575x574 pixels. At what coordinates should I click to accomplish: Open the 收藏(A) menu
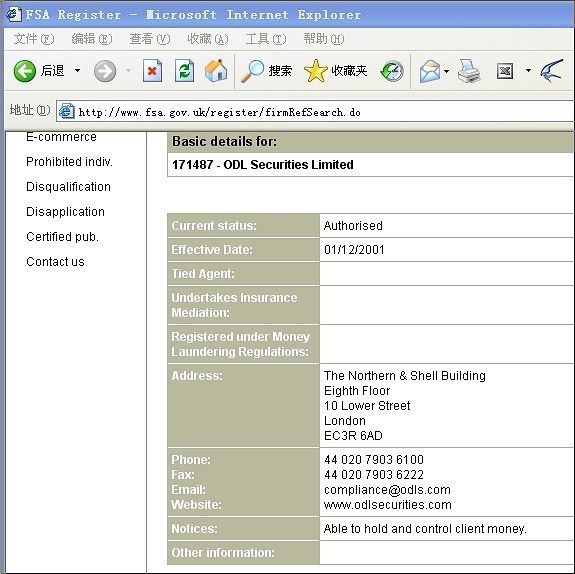pos(208,39)
